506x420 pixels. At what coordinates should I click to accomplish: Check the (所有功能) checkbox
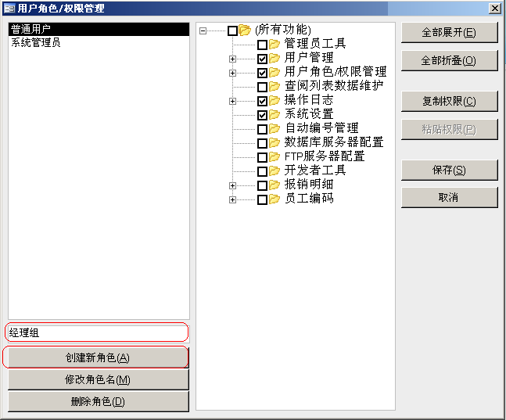coord(233,31)
